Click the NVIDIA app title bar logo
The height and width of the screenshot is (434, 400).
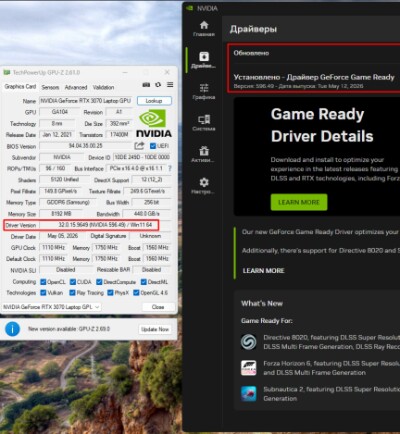coord(190,8)
